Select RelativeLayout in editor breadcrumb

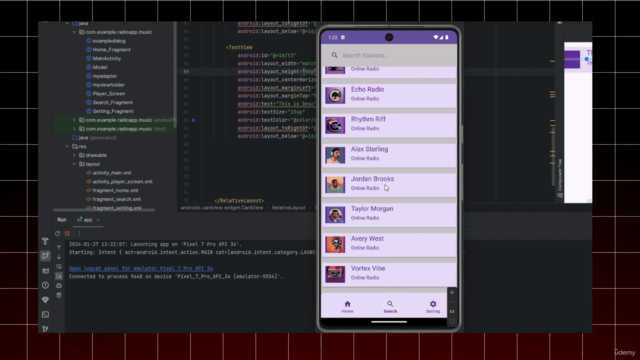click(x=289, y=208)
